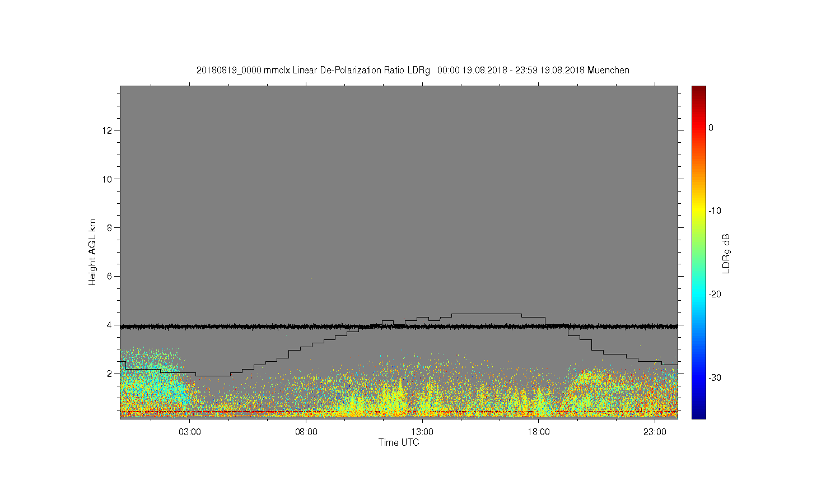This screenshot has width=840, height=504.
Task: Click the colorbar value -10
Action: pyautogui.click(x=715, y=211)
